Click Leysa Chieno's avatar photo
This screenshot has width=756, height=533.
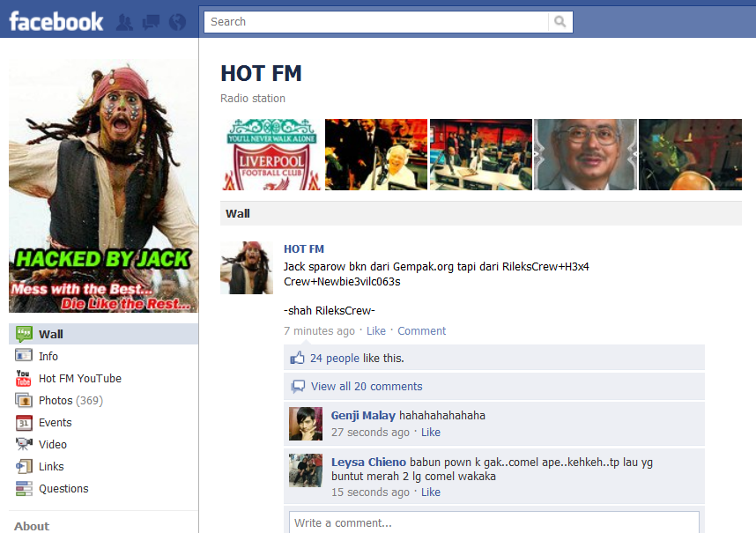coord(306,470)
